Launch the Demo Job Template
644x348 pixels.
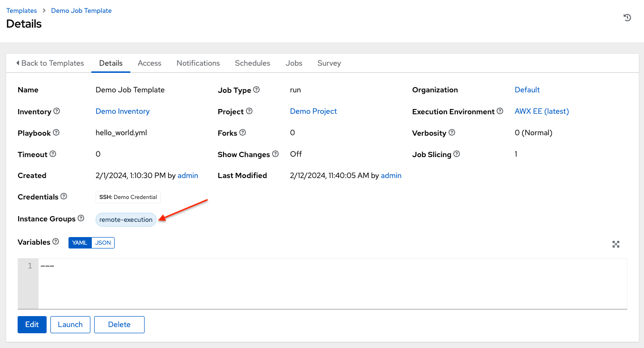[x=70, y=325]
